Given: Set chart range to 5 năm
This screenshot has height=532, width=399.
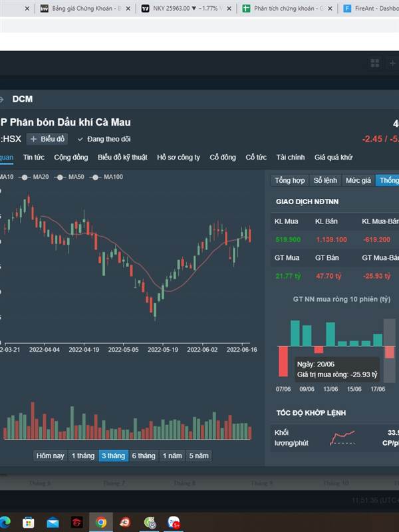Looking at the screenshot, I should (199, 456).
